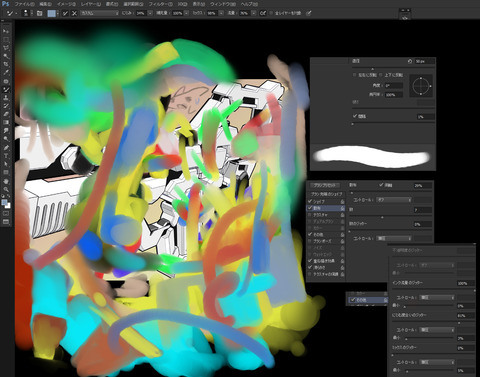480x377 pixels.
Task: Click the lock icon beside シェイプ row
Action: click(342, 201)
